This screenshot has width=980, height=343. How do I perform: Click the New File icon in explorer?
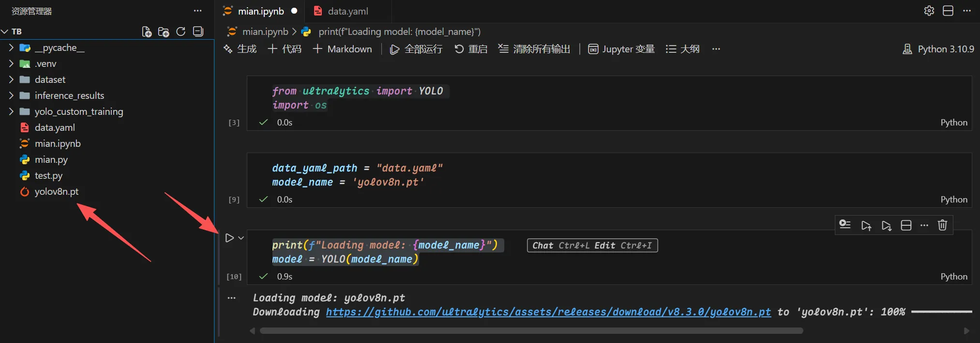pyautogui.click(x=147, y=32)
